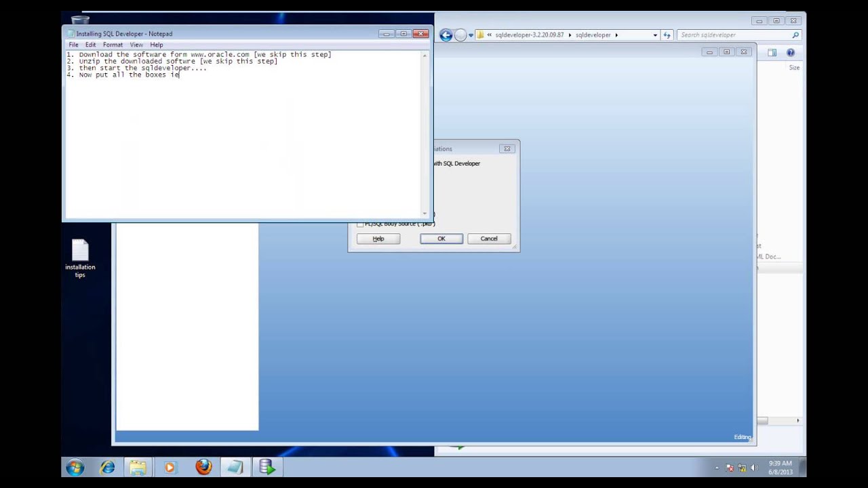Click Notepad line 1 'Download the software'
868x488 pixels.
pos(133,54)
